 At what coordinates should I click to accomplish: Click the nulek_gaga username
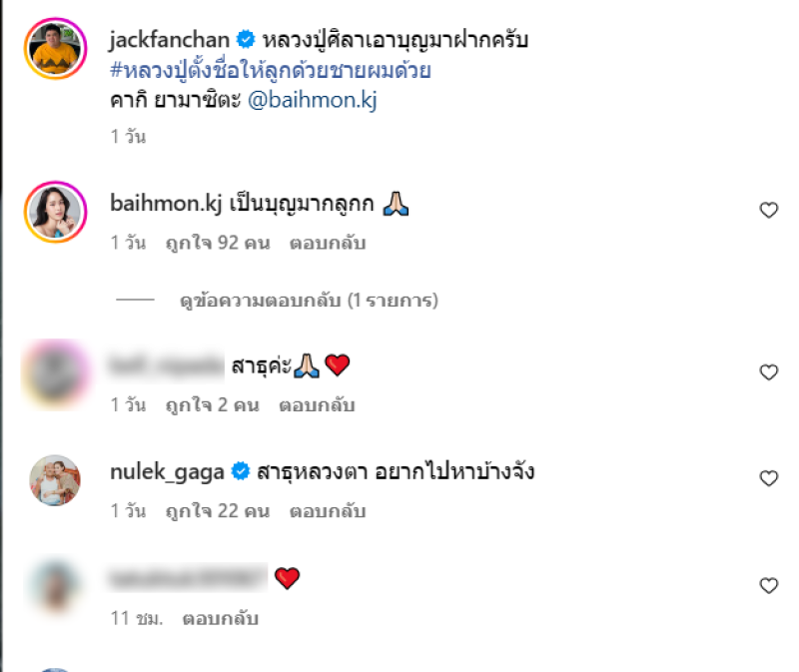tap(167, 472)
